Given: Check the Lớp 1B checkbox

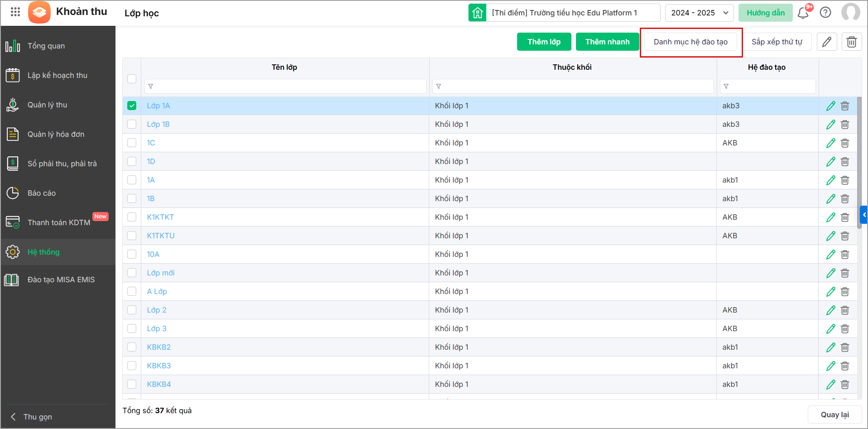Looking at the screenshot, I should point(132,124).
